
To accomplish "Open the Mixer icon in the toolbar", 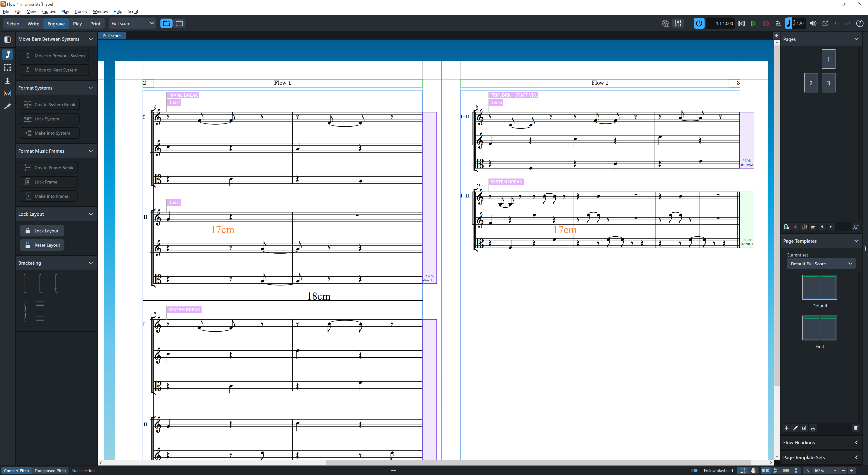I will click(678, 23).
